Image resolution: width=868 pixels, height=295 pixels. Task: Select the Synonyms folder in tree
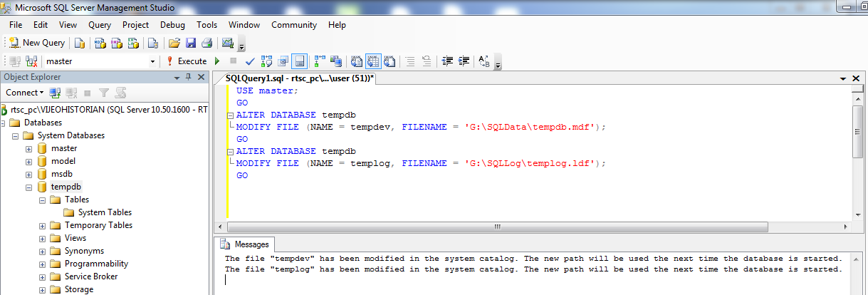point(77,251)
